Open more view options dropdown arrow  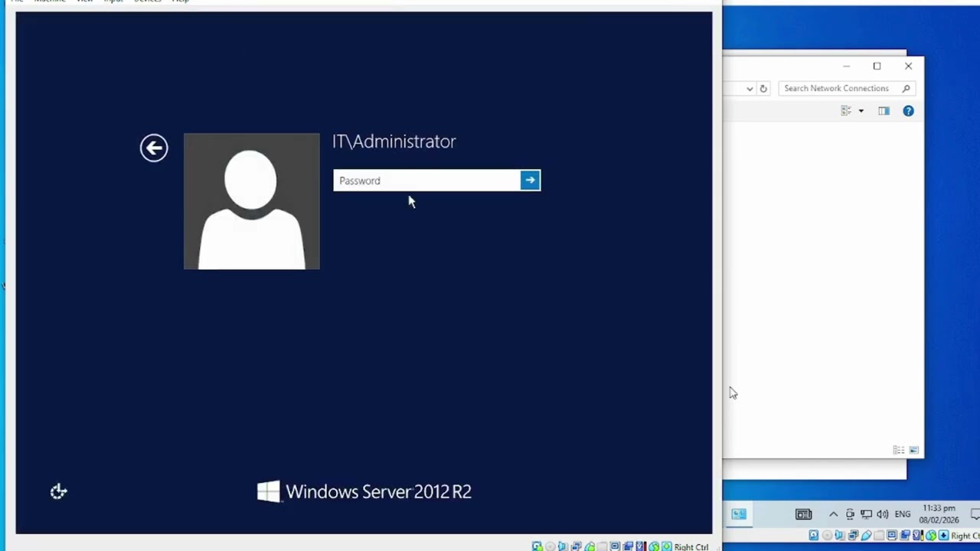coord(861,111)
